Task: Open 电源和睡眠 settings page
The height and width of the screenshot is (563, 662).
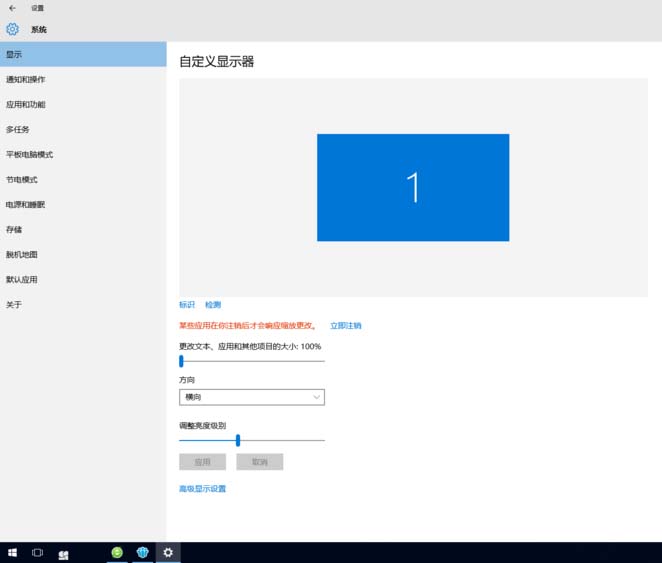Action: click(25, 205)
